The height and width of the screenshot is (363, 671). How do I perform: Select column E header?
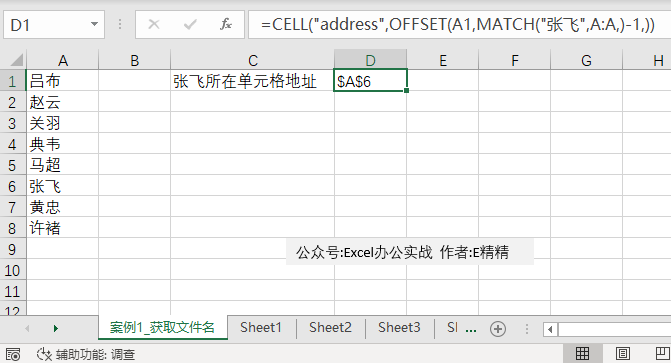click(x=442, y=60)
